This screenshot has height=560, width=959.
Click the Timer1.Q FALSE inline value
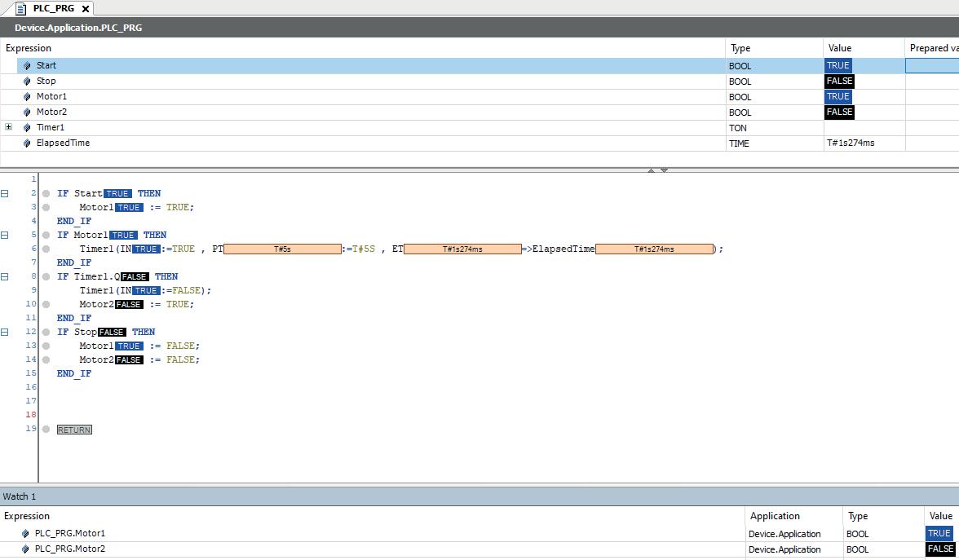tap(135, 276)
